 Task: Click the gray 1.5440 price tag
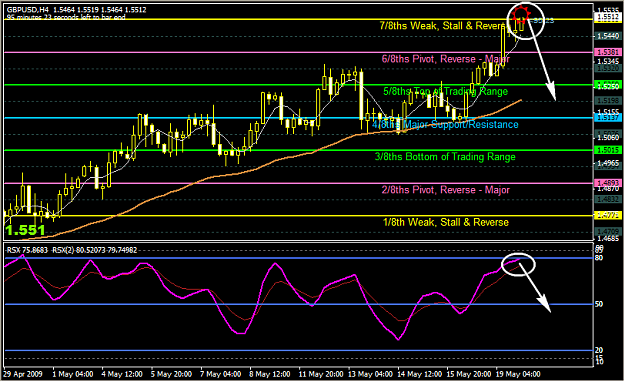coord(607,36)
